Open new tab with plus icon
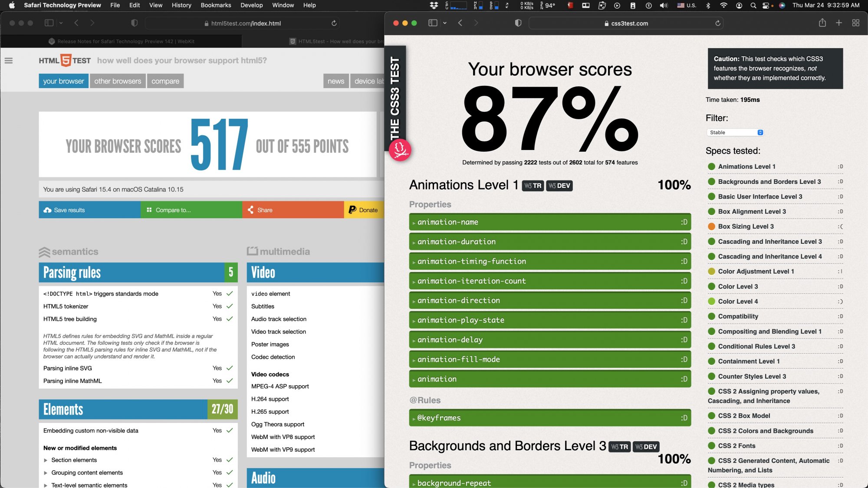This screenshot has width=868, height=488. coord(838,23)
